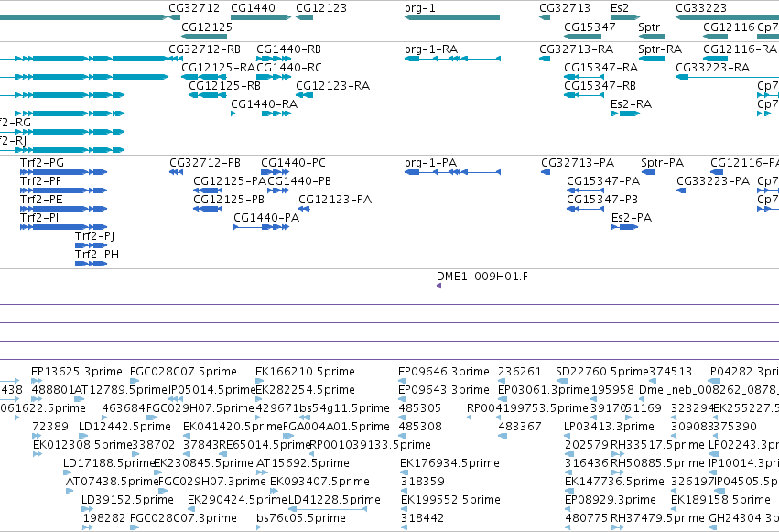Screen dimensions: 779x532
Task: Click the CG32713 gene label
Action: click(565, 8)
